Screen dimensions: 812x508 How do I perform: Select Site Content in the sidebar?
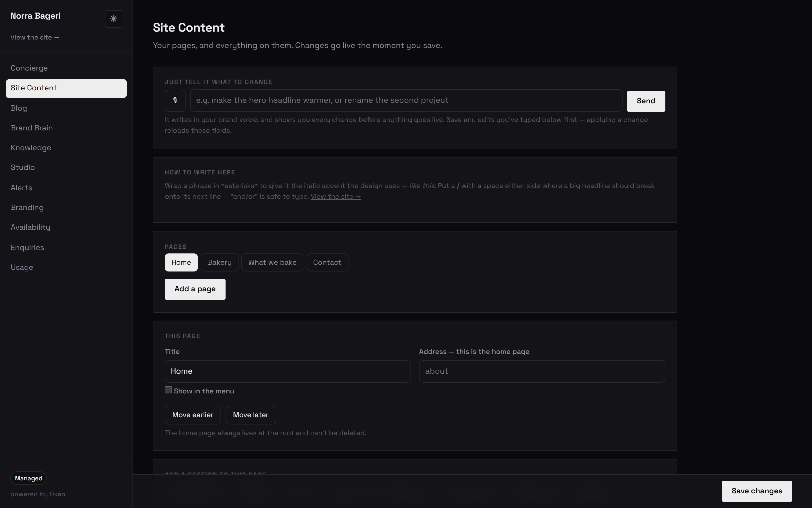tap(66, 88)
